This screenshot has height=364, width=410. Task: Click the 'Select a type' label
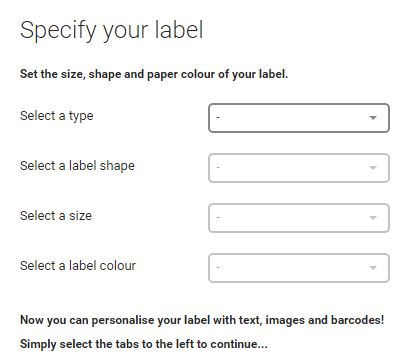point(57,116)
